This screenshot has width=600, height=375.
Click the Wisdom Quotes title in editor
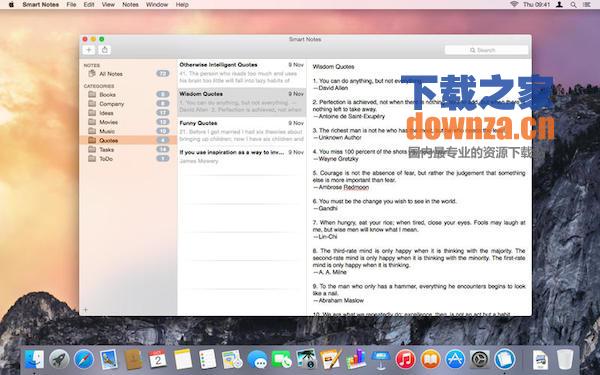click(333, 67)
